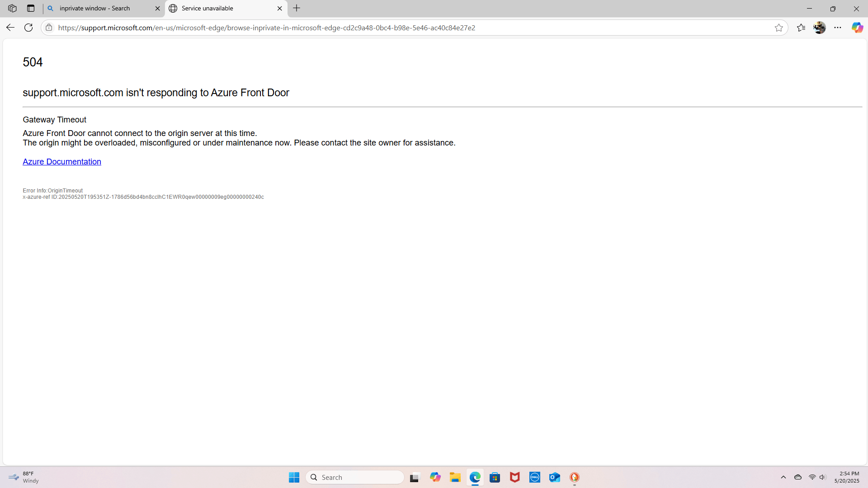Close the Service unavailable tab

tap(279, 8)
